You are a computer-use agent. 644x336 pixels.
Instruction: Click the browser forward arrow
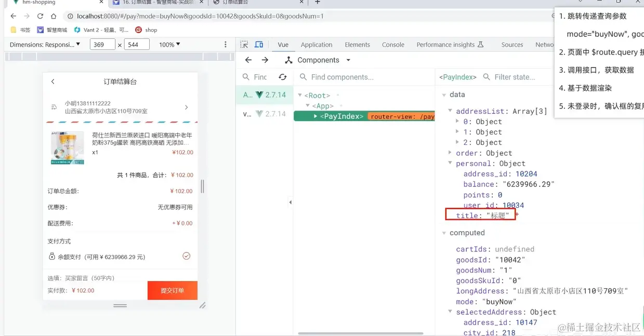(x=27, y=16)
